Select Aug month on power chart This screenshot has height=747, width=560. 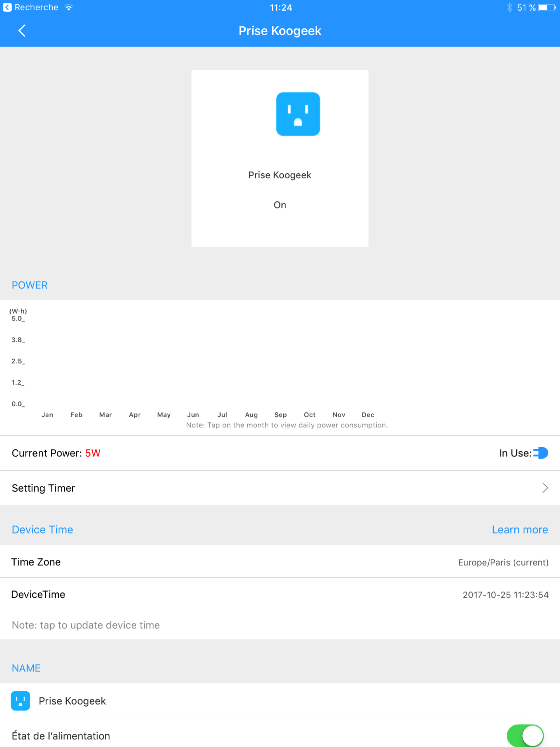coord(251,415)
